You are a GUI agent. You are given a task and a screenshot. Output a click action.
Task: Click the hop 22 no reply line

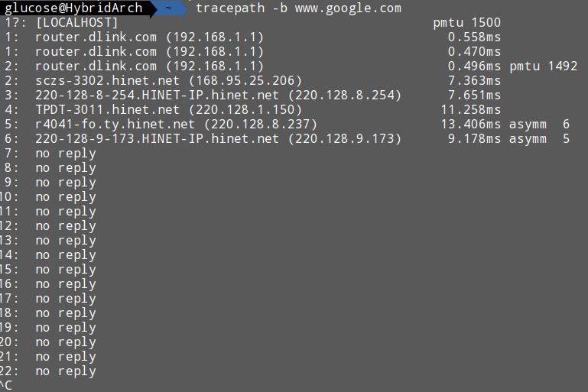point(48,371)
